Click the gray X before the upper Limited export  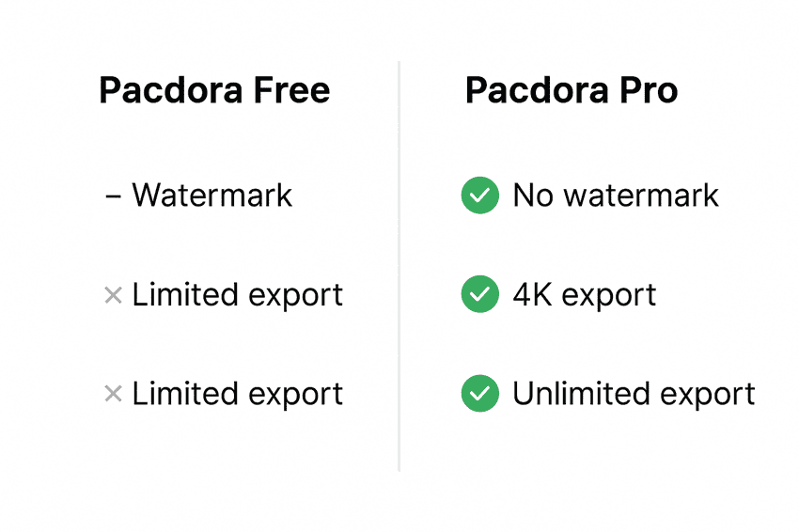click(x=113, y=296)
